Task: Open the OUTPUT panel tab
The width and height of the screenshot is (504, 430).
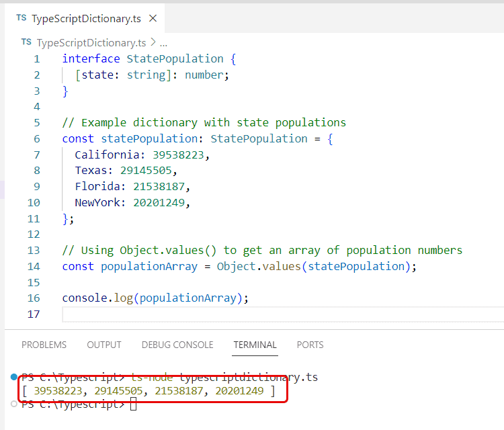Action: point(104,345)
